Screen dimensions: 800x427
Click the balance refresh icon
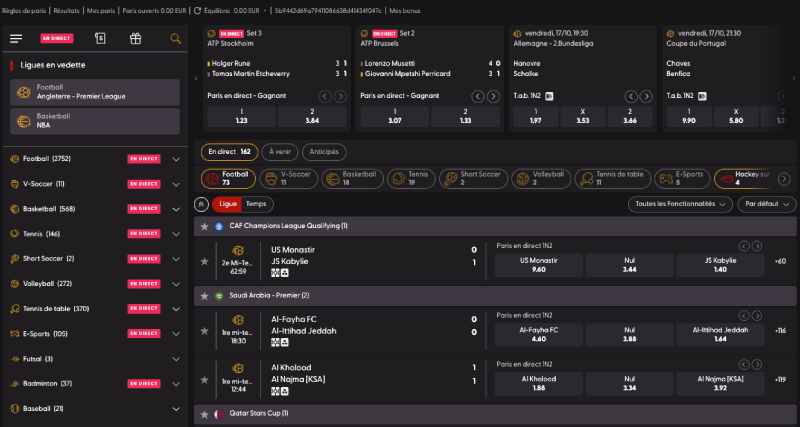[197, 10]
